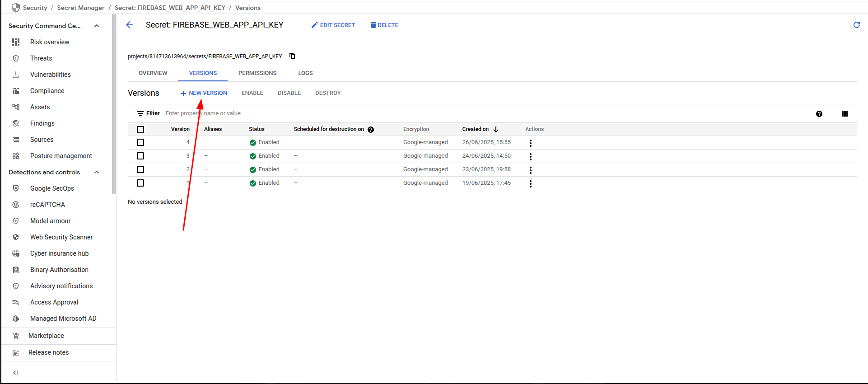Viewport: 868px width, 384px height.
Task: Click the 26/06/2025, 15:55 created date
Action: (x=486, y=142)
